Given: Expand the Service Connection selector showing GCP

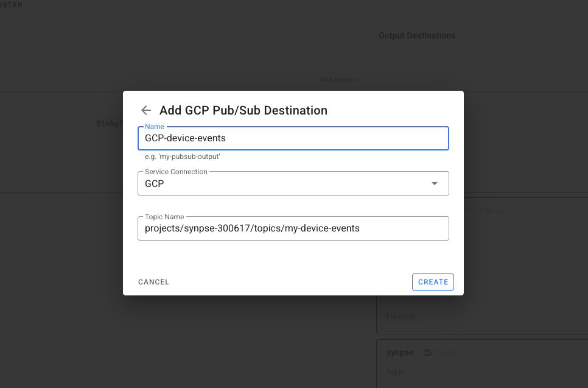Looking at the screenshot, I should pyautogui.click(x=293, y=183).
